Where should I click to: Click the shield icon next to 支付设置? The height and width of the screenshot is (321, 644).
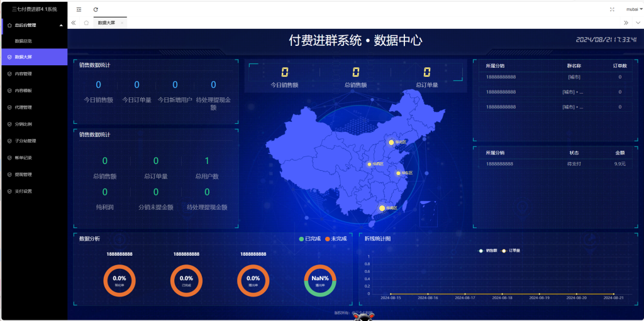pyautogui.click(x=9, y=192)
